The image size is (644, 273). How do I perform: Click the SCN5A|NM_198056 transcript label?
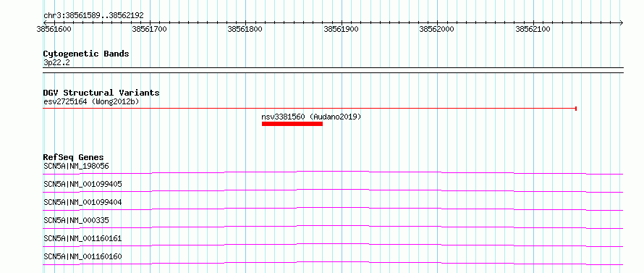tap(76, 166)
